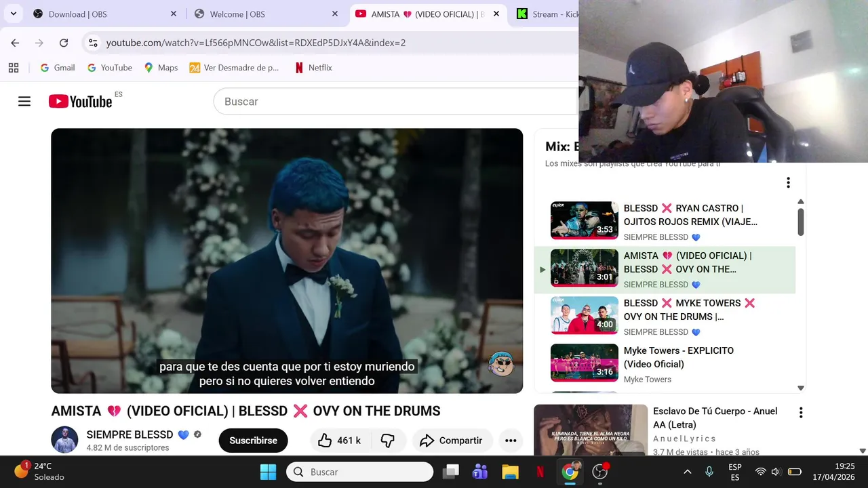Open OBS Studio from taskbar
Screen dimensions: 868x488
coord(600,472)
